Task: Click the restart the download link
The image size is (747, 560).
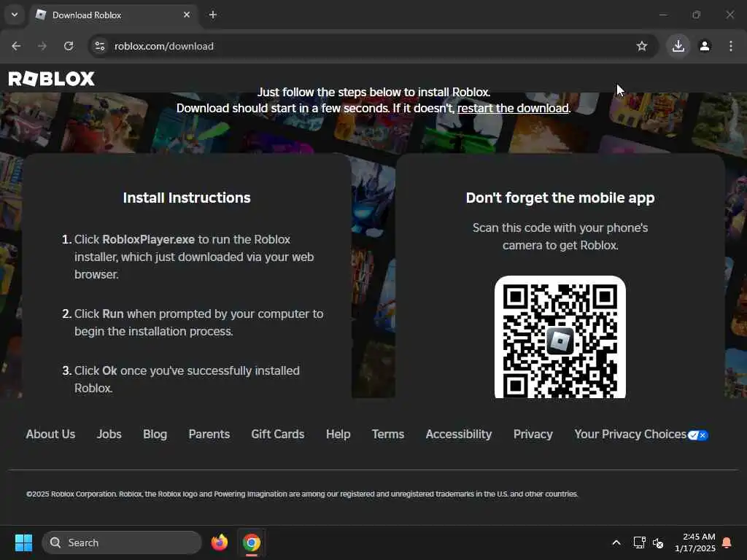Action: 513,108
